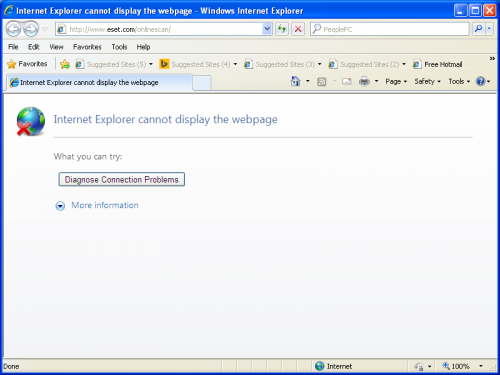Add to Favorites Bar with star-arrow icon
The width and height of the screenshot is (500, 375).
(65, 64)
